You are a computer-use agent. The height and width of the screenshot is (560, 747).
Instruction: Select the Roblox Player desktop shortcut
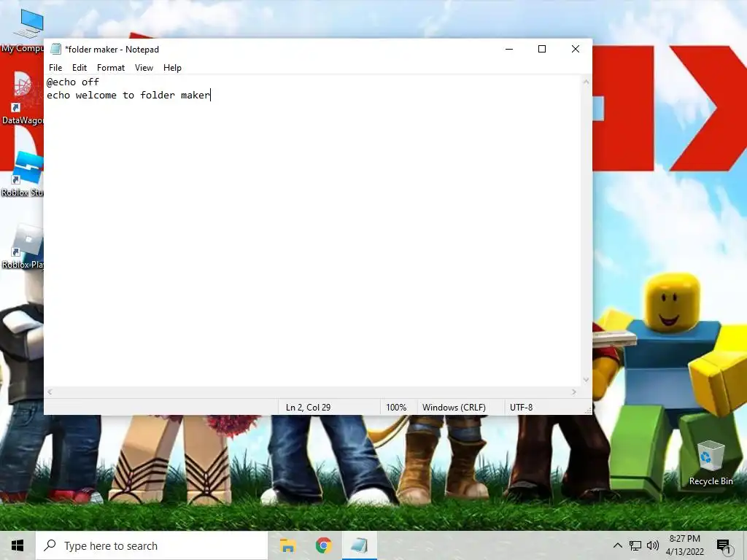pyautogui.click(x=23, y=246)
